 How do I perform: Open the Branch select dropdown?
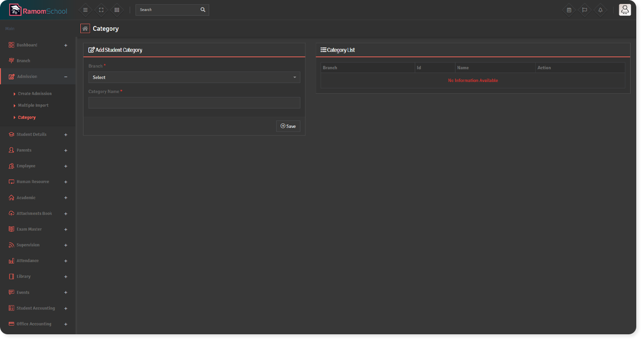[x=194, y=77]
